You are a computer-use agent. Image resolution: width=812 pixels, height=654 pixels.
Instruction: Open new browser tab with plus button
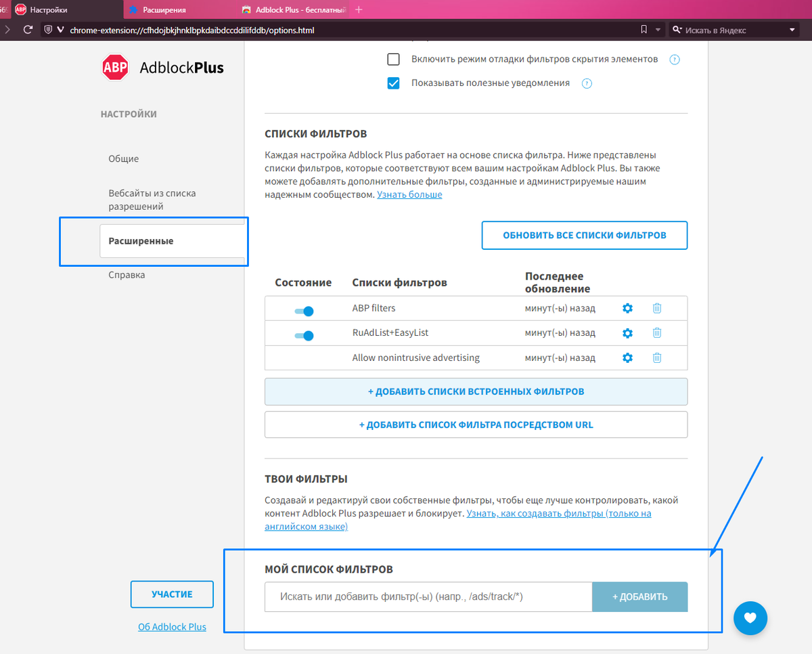click(359, 9)
